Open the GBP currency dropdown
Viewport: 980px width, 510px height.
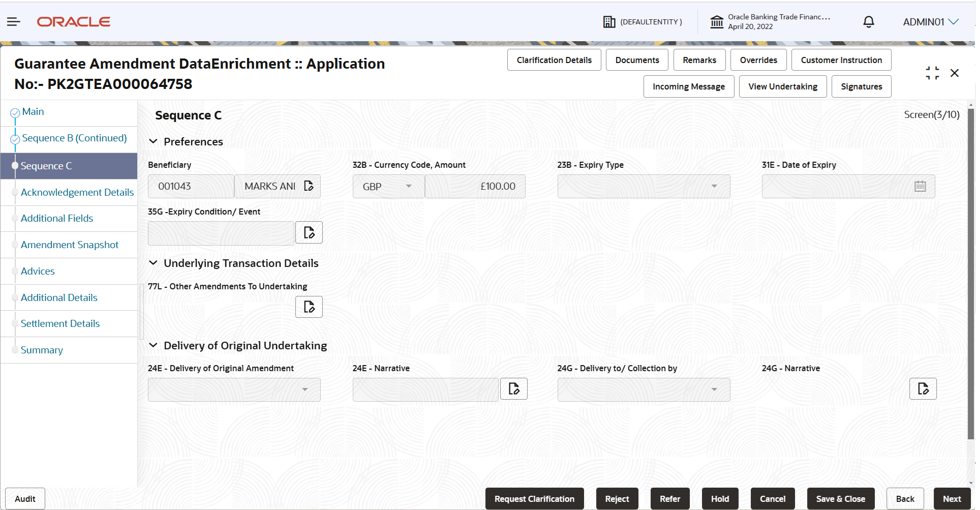click(389, 187)
